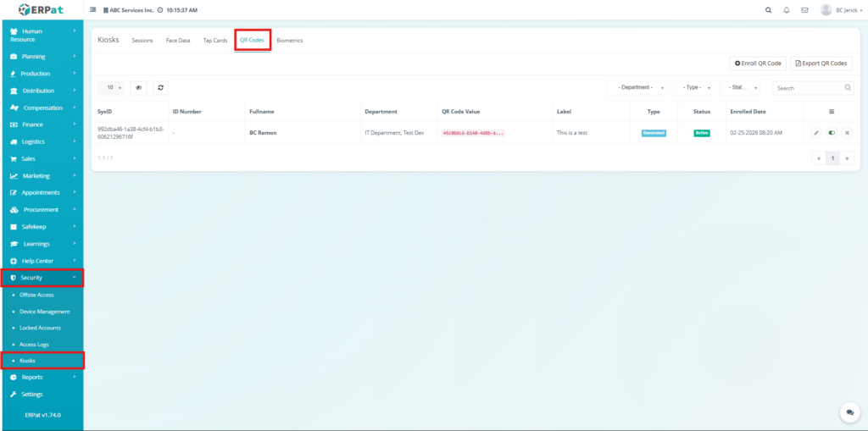868x431 pixels.
Task: Open the table column menu icon
Action: pos(831,111)
